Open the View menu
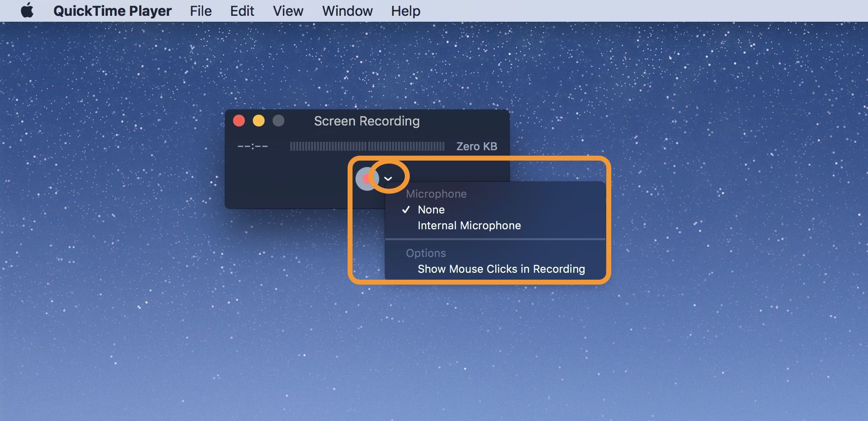Viewport: 868px width, 421px height. point(288,11)
